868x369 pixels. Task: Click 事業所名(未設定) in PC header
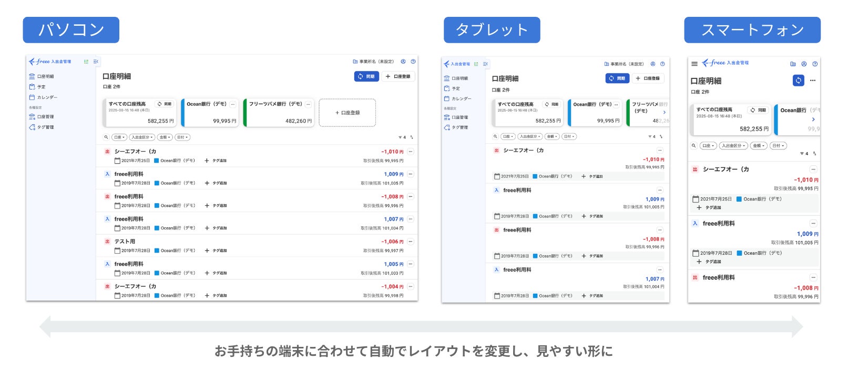pos(373,62)
